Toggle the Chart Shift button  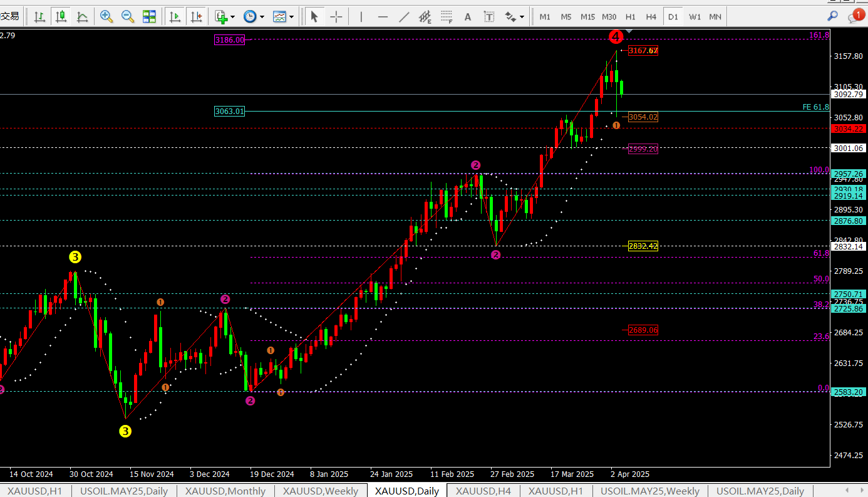click(x=197, y=17)
